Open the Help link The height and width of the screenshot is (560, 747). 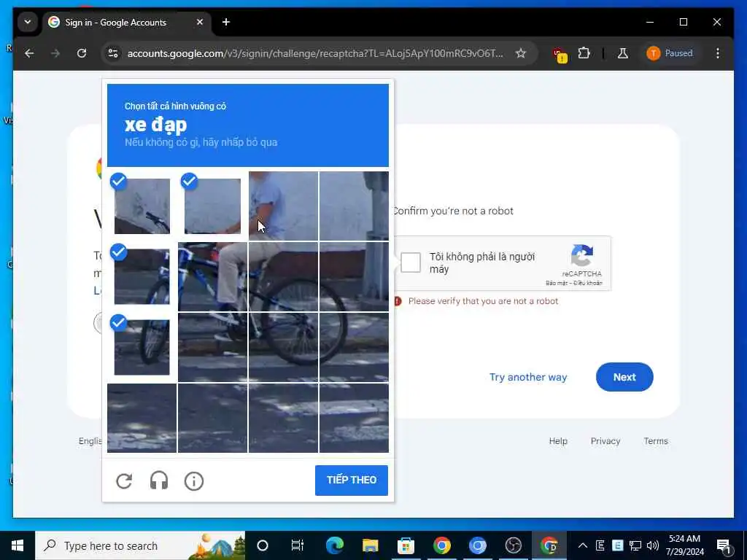point(558,441)
